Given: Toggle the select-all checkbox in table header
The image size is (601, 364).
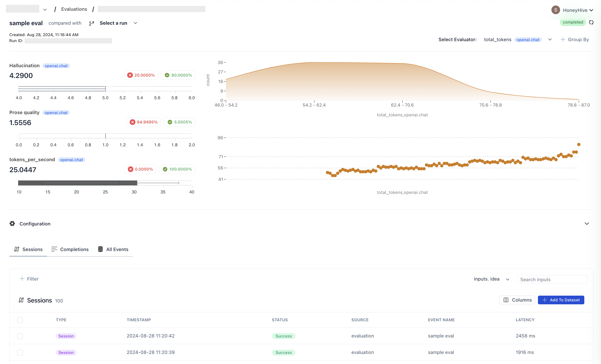Looking at the screenshot, I should [x=20, y=320].
